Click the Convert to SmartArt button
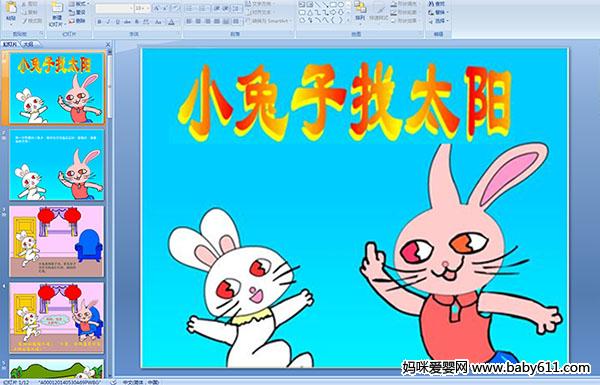 (269, 21)
